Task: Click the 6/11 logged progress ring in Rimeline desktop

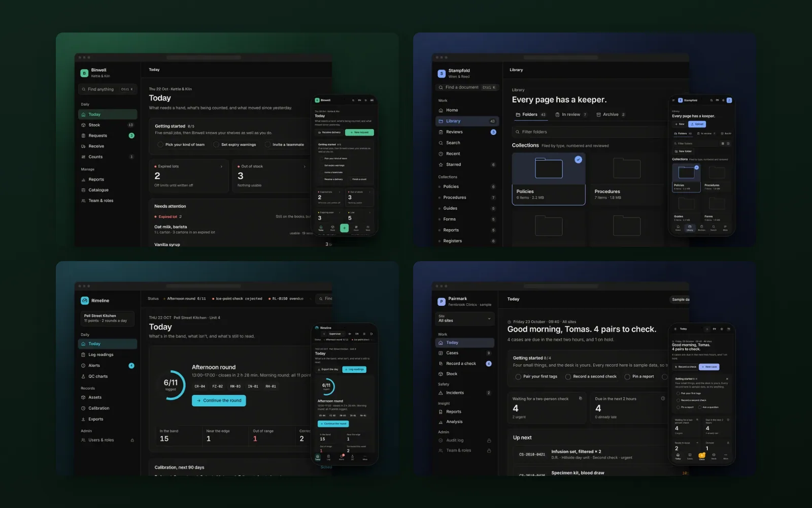Action: pos(171,385)
